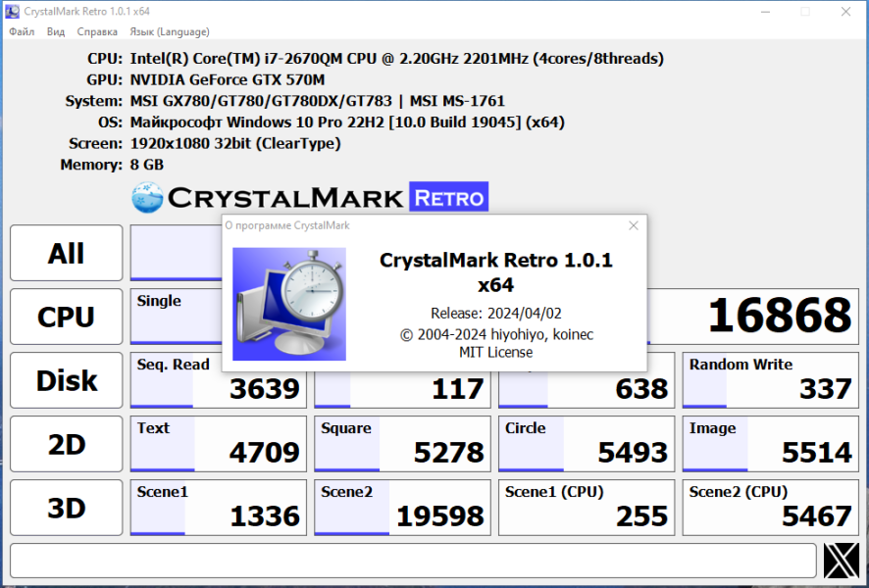
Task: Click the CrystalMark Retro 1.0.1 x64 heading
Action: (496, 271)
